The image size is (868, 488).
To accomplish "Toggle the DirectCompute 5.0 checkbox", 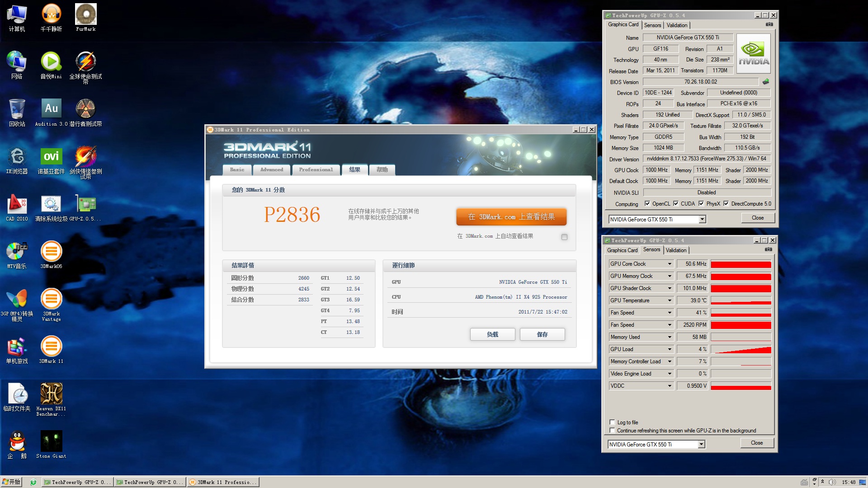I will click(x=726, y=203).
